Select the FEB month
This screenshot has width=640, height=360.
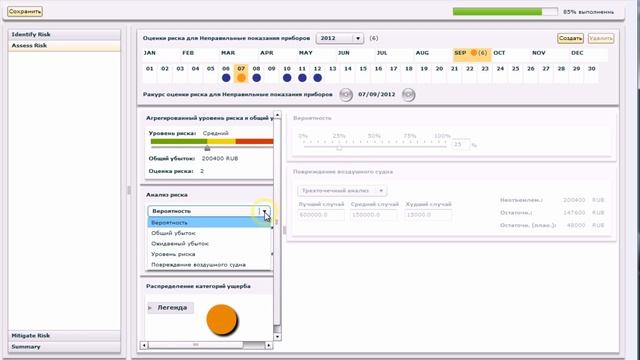(x=188, y=53)
